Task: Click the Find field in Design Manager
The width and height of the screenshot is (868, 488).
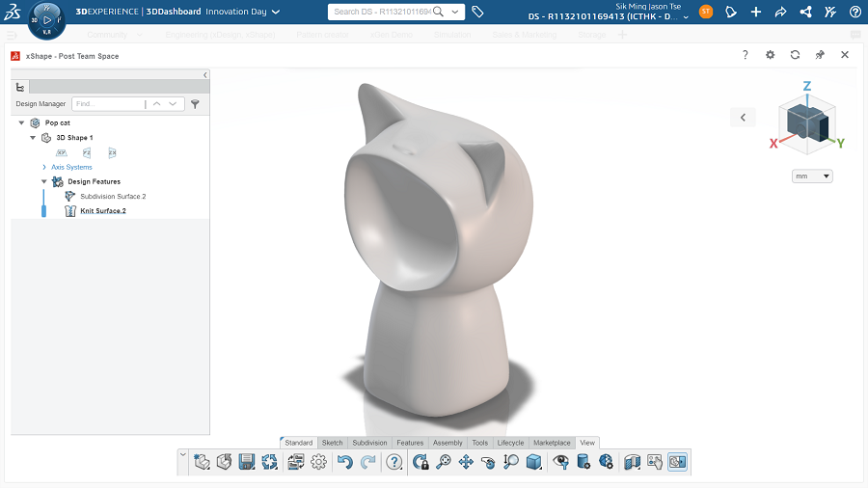Action: (x=107, y=103)
